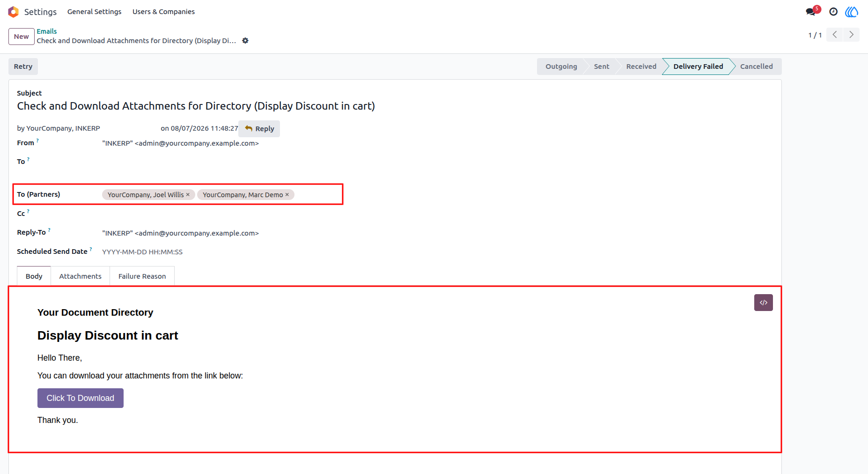Set status to Cancelled
Screen dimensions: 868x474
(x=756, y=67)
